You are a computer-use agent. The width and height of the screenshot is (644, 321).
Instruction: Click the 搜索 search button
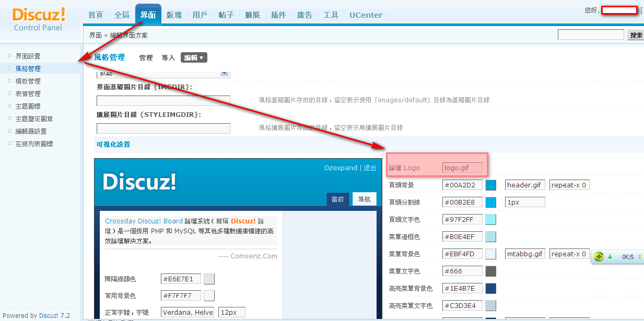pos(636,35)
